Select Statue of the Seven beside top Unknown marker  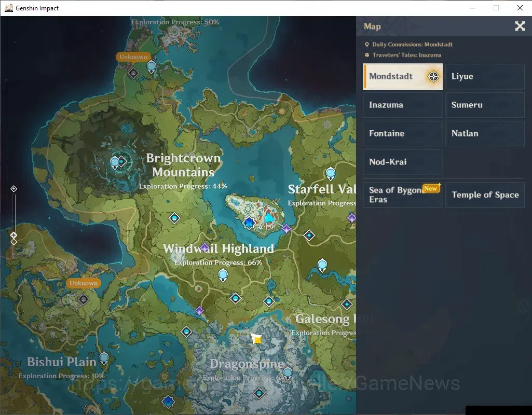coord(152,67)
